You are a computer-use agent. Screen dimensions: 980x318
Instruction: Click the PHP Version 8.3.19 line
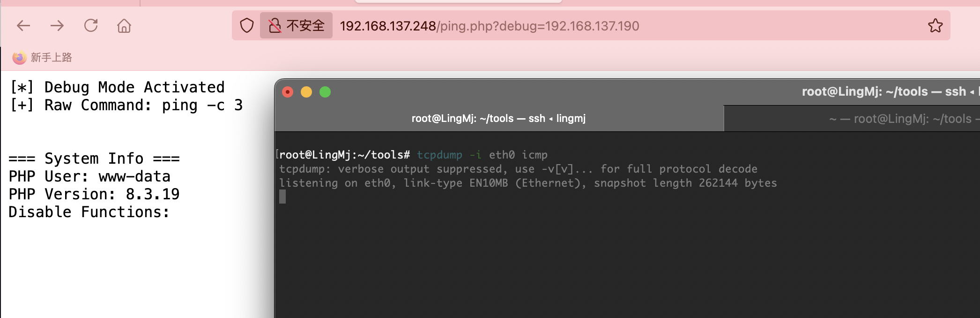point(94,194)
